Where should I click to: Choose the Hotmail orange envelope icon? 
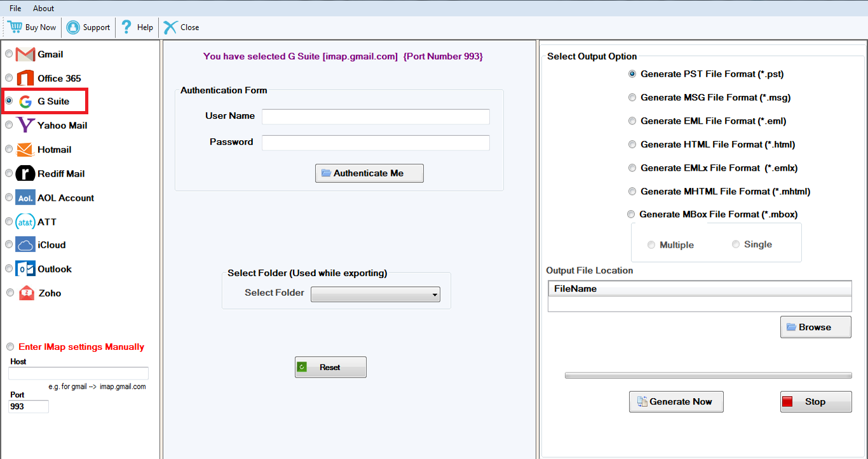point(25,150)
